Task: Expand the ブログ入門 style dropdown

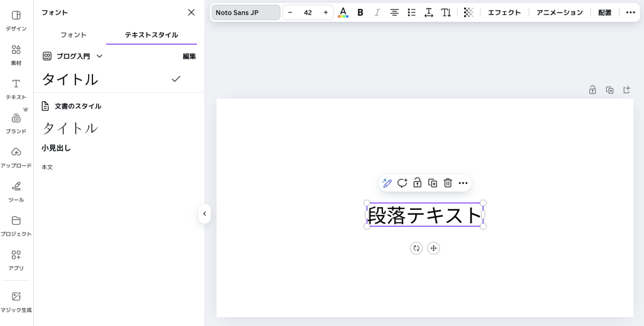Action: (99, 56)
